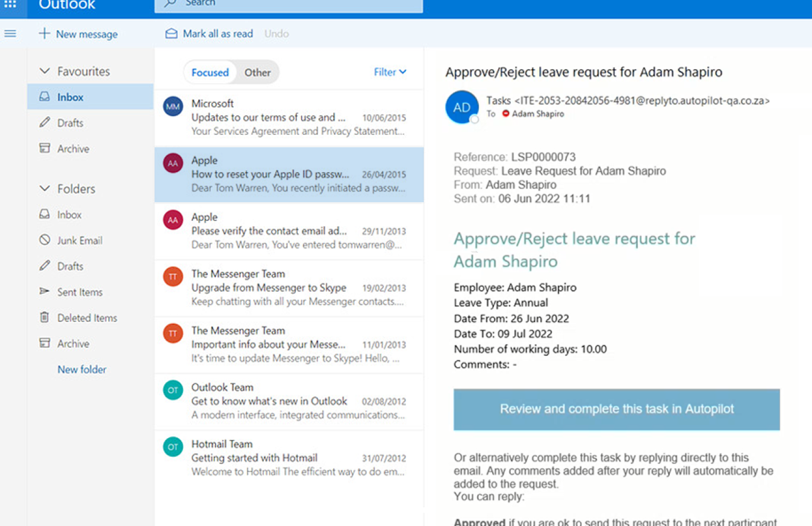Click Mark all as read
Viewport: 812px width, 526px height.
(209, 34)
